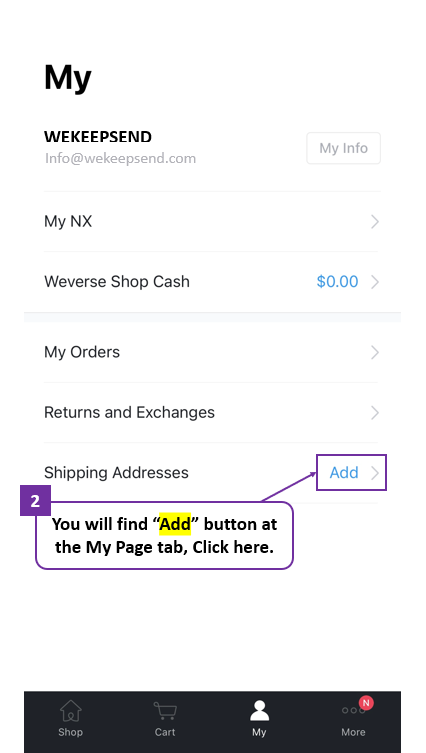Open the Shop home icon

coord(71,711)
